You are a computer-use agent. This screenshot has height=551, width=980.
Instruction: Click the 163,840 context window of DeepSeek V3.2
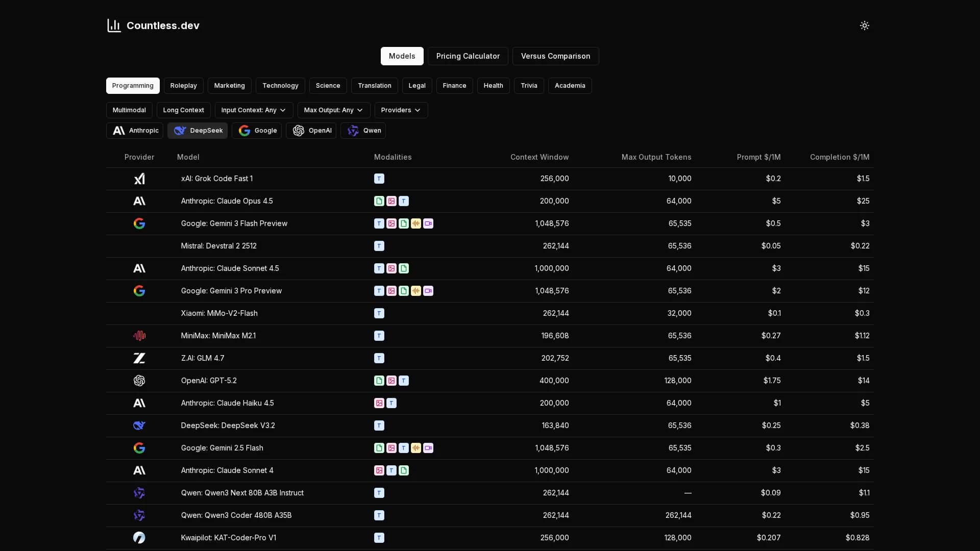pos(555,425)
